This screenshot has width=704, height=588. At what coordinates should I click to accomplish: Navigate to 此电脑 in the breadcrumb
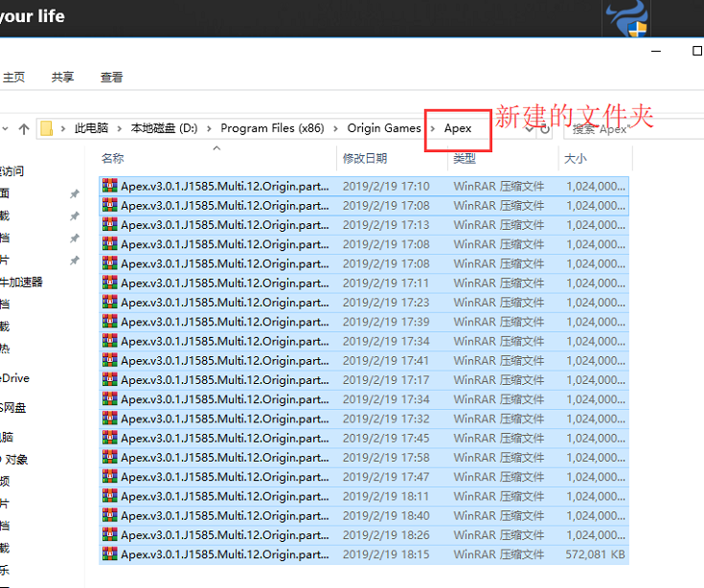point(92,128)
